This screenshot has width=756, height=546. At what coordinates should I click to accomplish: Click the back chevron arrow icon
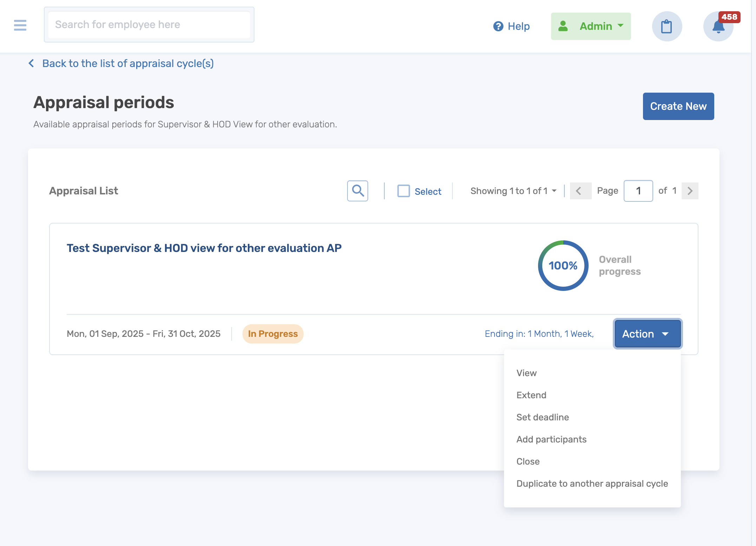pyautogui.click(x=32, y=63)
